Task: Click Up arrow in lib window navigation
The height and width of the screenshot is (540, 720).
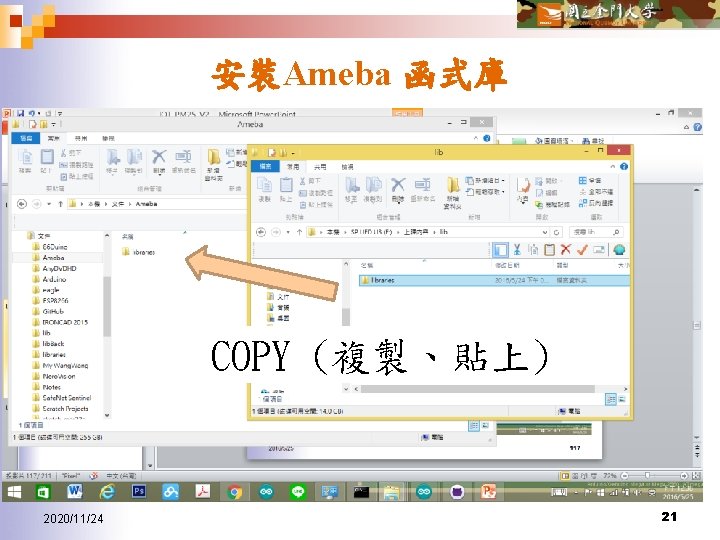Action: point(299,232)
